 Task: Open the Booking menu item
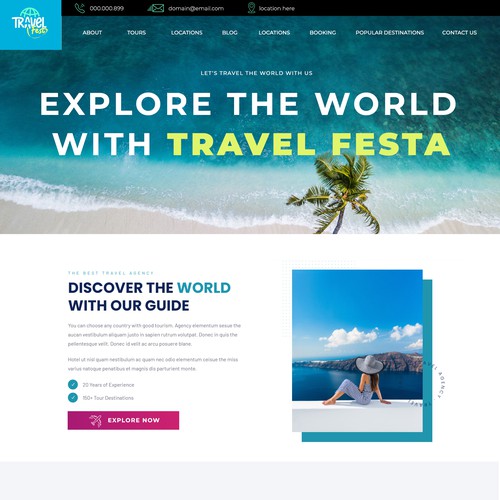click(323, 33)
